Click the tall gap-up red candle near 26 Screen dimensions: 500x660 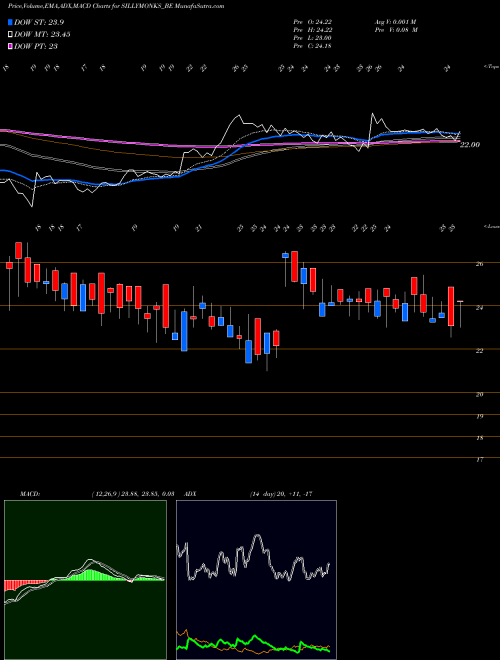pyautogui.click(x=295, y=266)
